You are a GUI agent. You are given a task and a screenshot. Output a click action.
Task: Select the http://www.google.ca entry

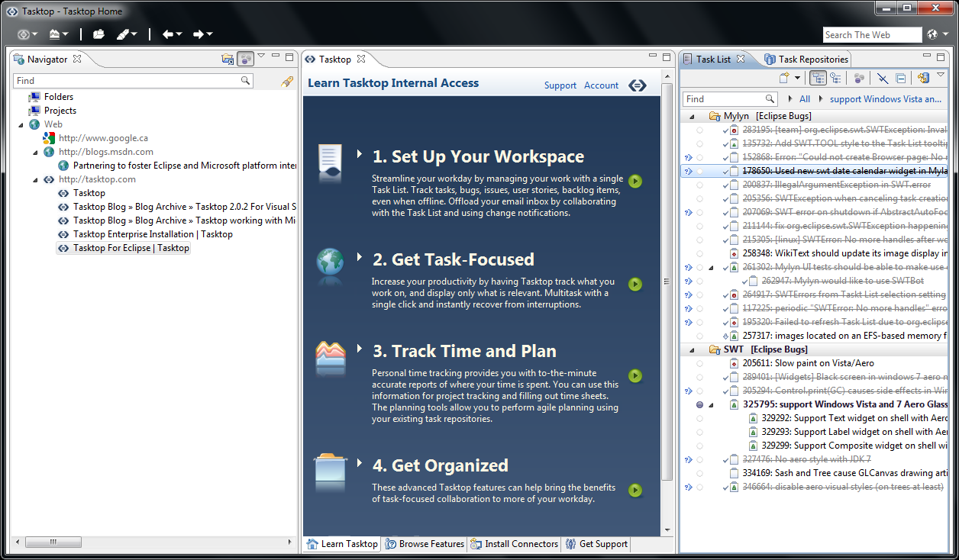[103, 138]
